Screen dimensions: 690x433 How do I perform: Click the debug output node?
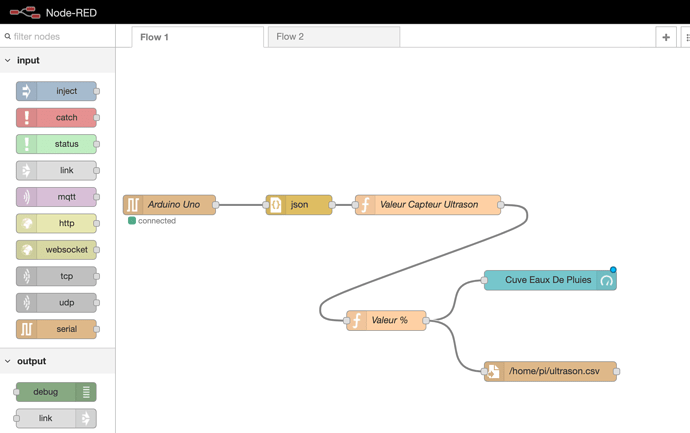[x=56, y=392]
